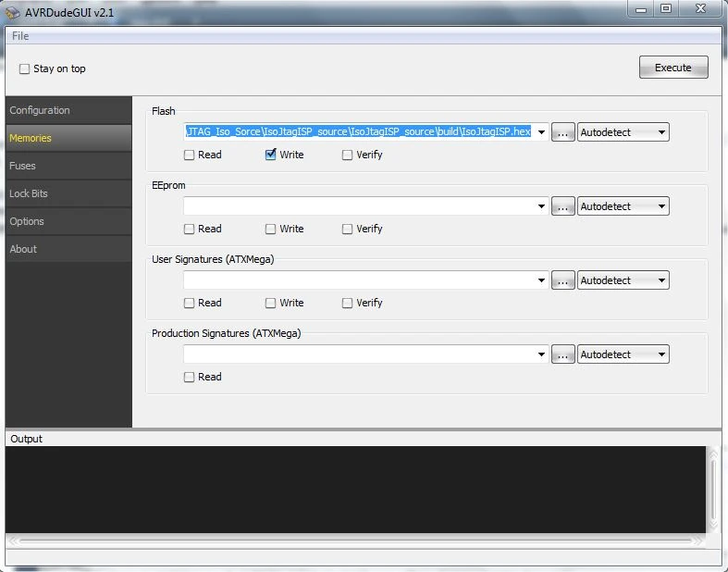The height and width of the screenshot is (572, 728).
Task: Enable Flash Verify checkbox
Action: [347, 155]
